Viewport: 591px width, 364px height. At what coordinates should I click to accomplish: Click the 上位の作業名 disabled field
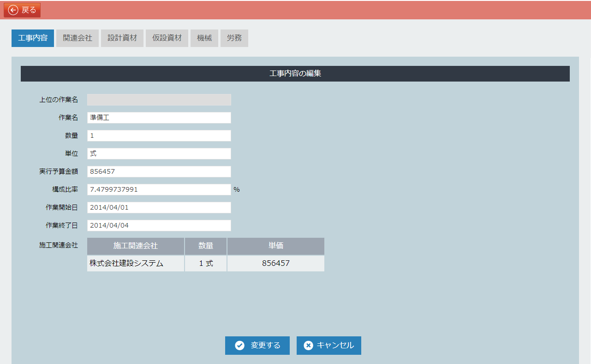[159, 100]
